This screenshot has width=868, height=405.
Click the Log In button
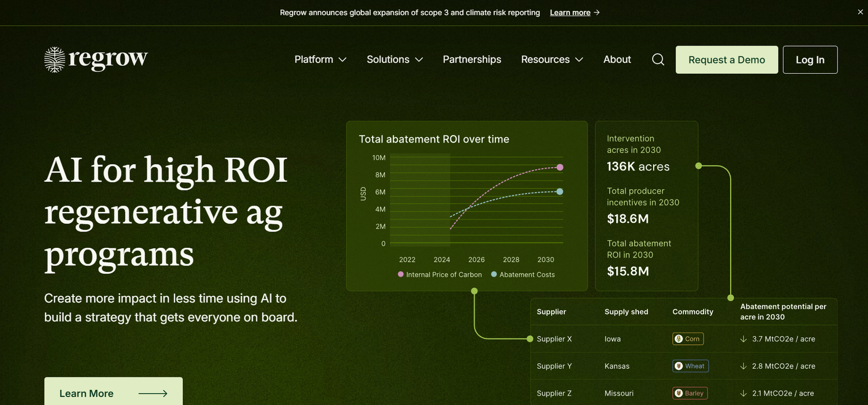tap(810, 60)
